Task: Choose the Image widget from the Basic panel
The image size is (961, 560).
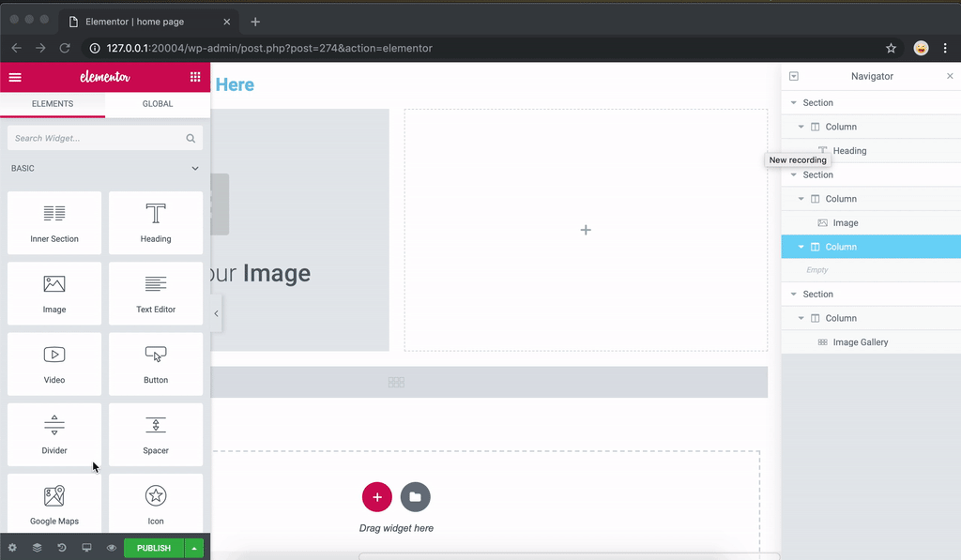Action: click(x=54, y=294)
